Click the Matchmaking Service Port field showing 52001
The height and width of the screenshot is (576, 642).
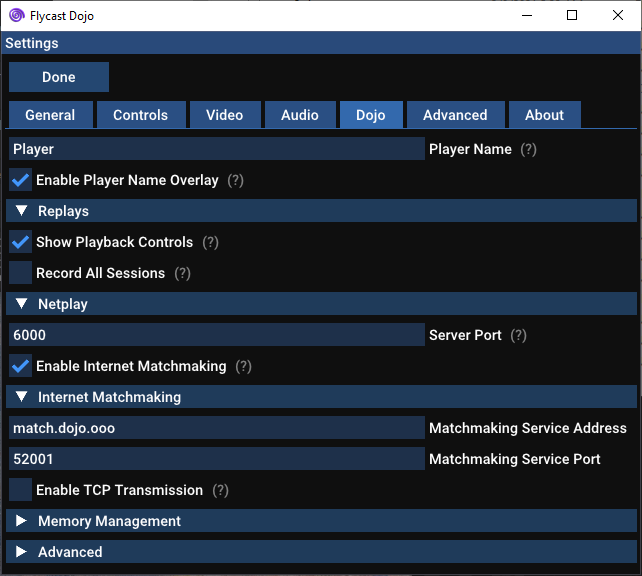217,459
